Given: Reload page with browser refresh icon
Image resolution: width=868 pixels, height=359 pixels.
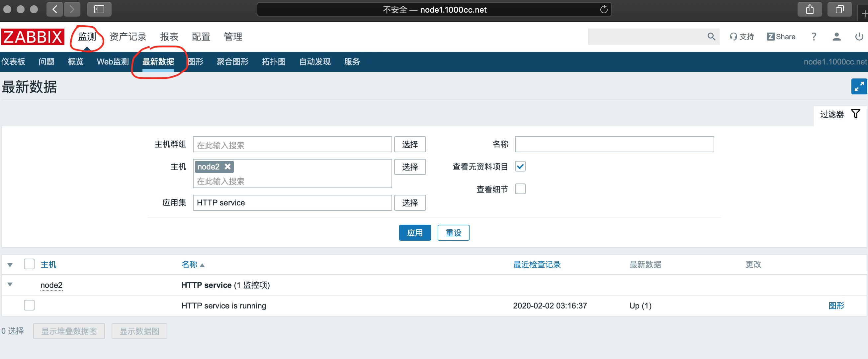Looking at the screenshot, I should (x=603, y=9).
